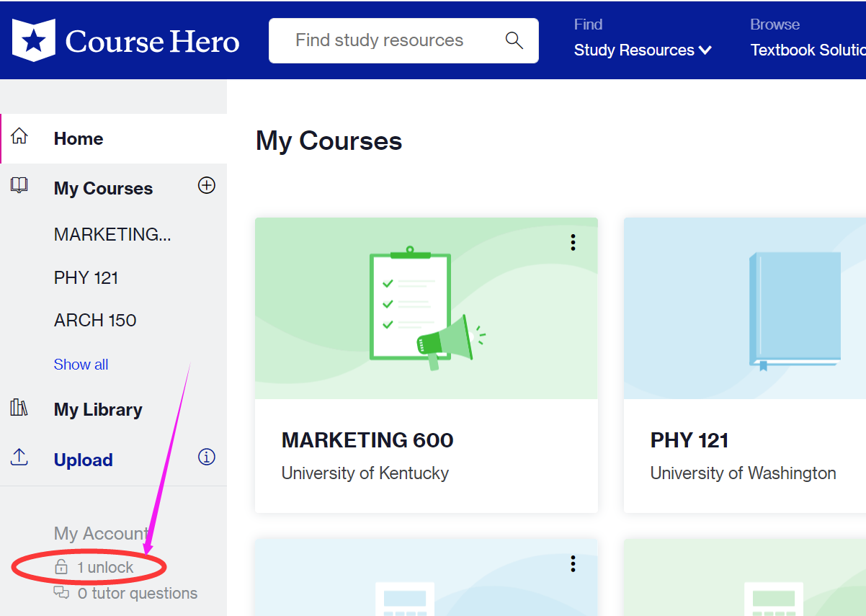Screen dimensions: 866x616
Task: Click the open book icon beside My Courses
Action: point(19,186)
